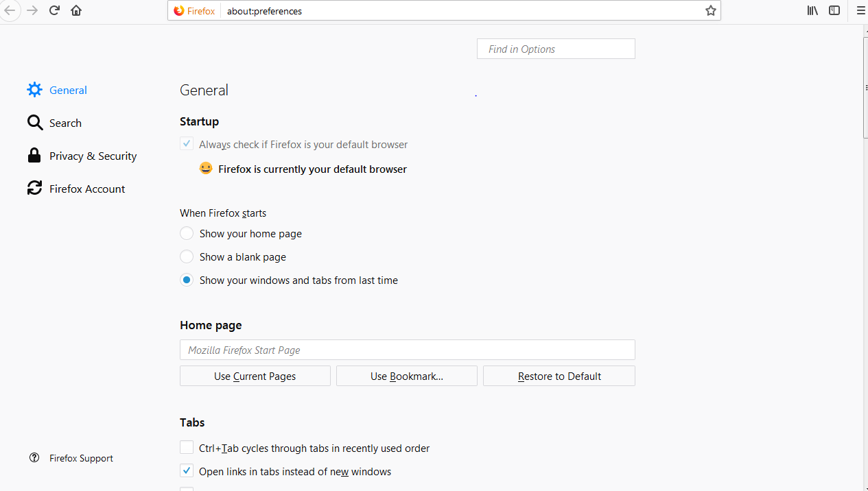
Task: Uncheck Open links in tabs checkbox
Action: (187, 471)
